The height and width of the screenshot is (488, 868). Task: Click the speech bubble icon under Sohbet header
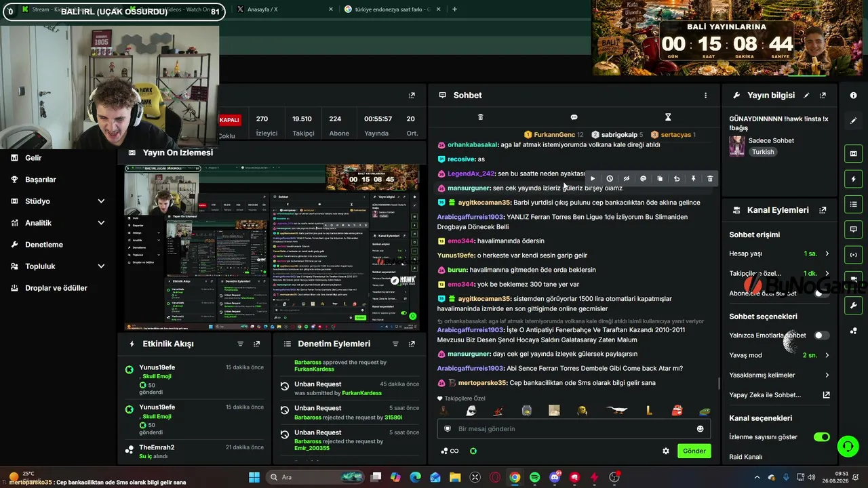(574, 117)
